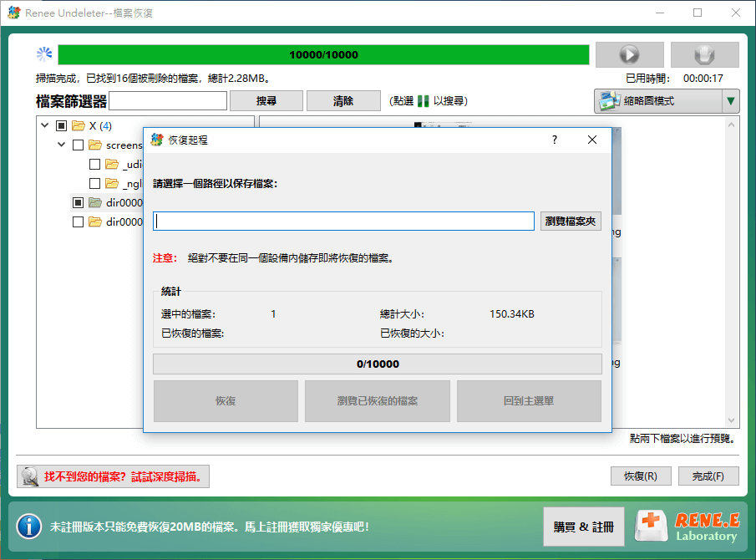Click the 恢復(R) button at bottom
The image size is (756, 560).
pyautogui.click(x=640, y=476)
